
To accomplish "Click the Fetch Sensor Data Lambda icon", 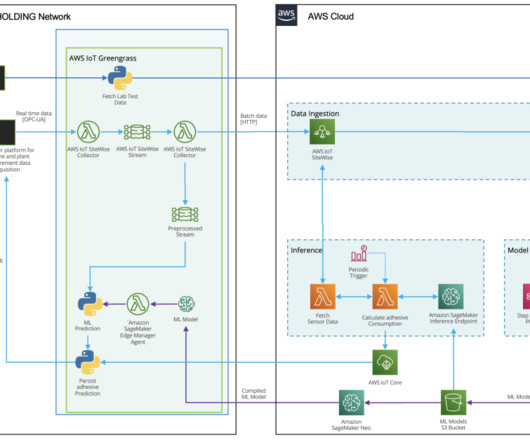I will point(323,296).
